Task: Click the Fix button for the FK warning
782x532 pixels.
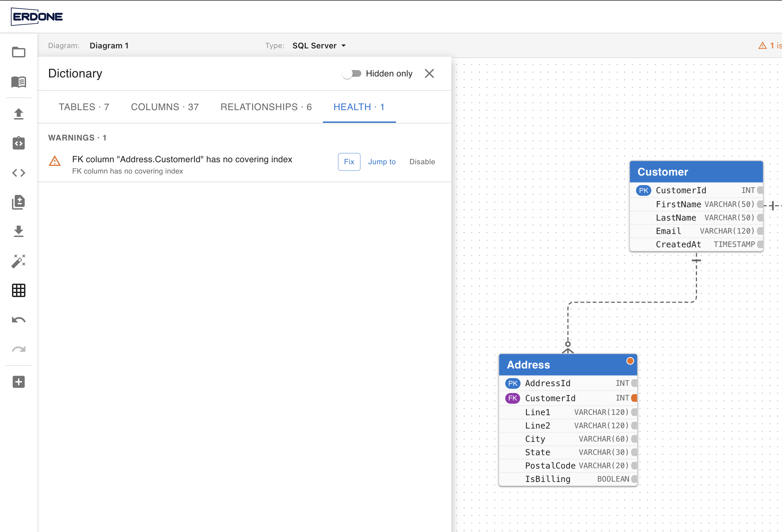Action: [349, 162]
